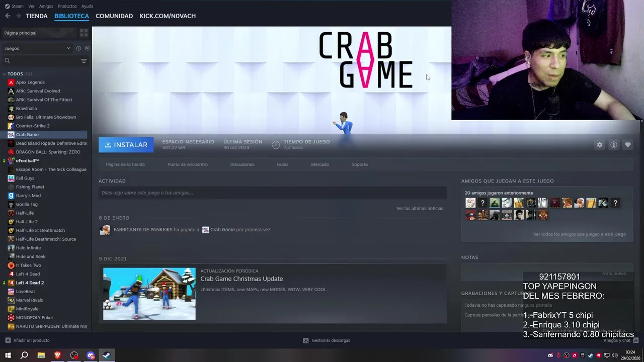
Task: Open advanced filter options in library search
Action: [84, 61]
